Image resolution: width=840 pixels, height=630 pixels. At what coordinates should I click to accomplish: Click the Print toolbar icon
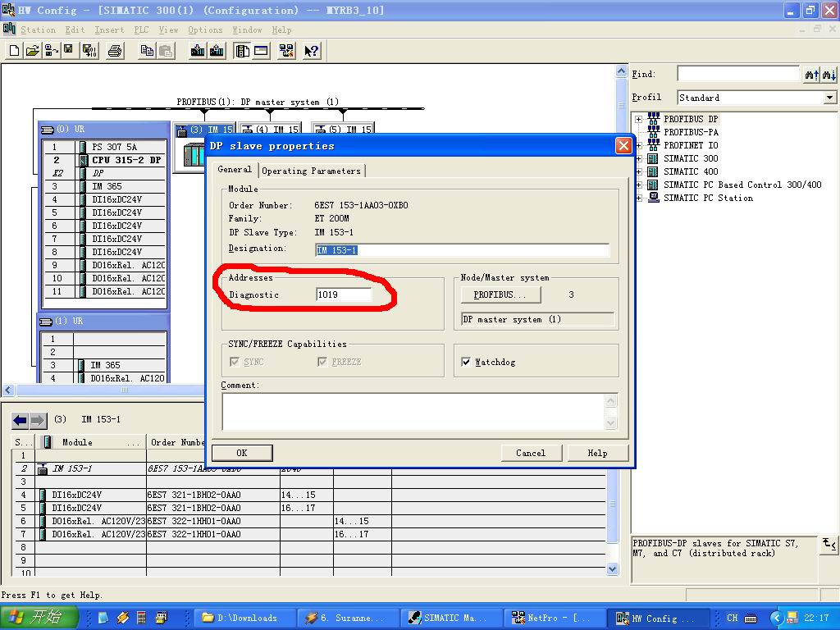point(115,51)
